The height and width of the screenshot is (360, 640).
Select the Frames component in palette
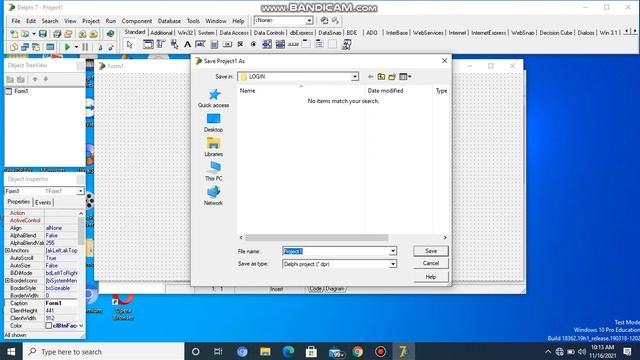click(x=148, y=44)
